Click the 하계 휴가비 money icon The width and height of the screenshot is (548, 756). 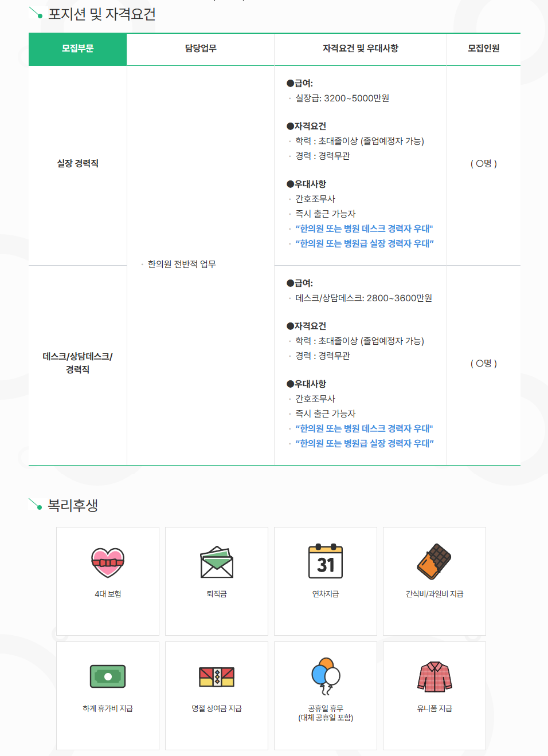(x=108, y=676)
